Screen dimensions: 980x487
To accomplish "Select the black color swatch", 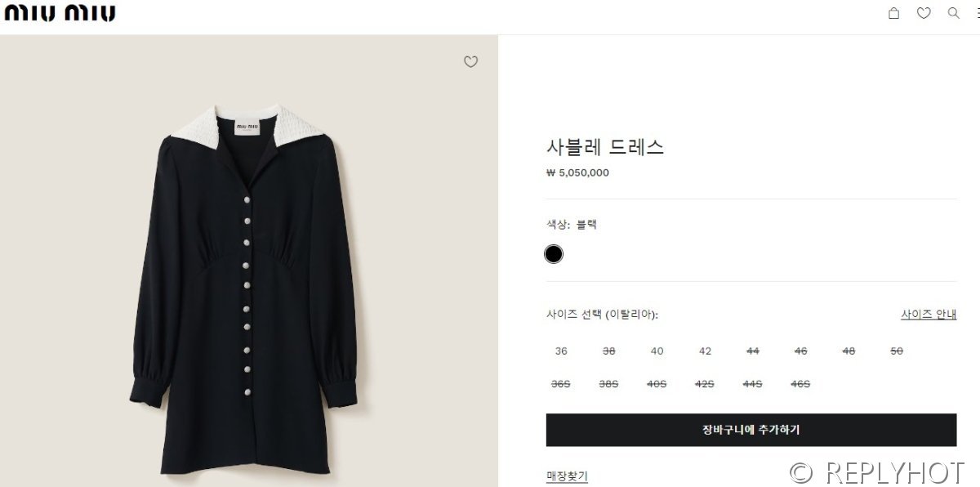I will (554, 254).
